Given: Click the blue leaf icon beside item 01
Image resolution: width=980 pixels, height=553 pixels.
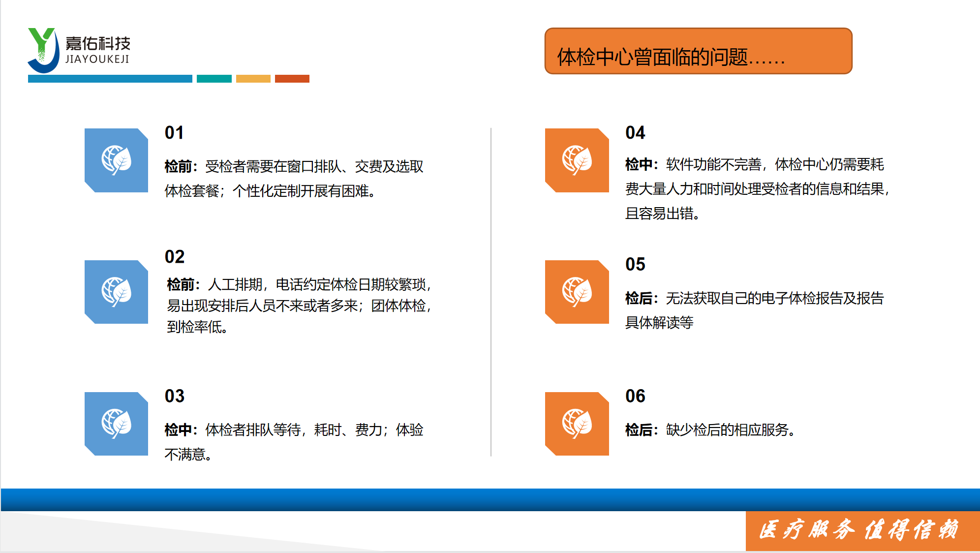Looking at the screenshot, I should coord(116,160).
